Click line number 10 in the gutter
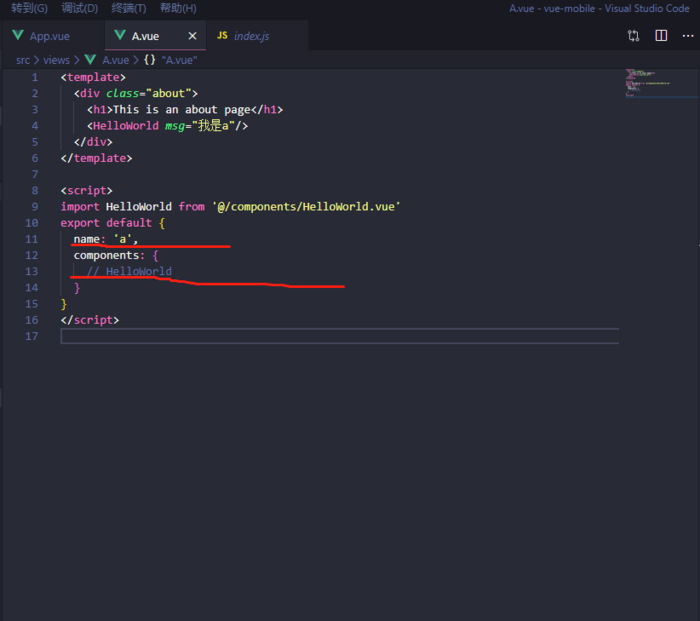The width and height of the screenshot is (700, 621). pyautogui.click(x=32, y=223)
